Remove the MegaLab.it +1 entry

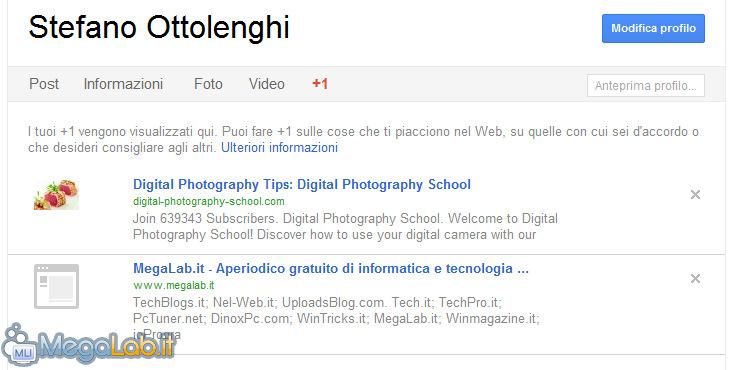pyautogui.click(x=695, y=279)
